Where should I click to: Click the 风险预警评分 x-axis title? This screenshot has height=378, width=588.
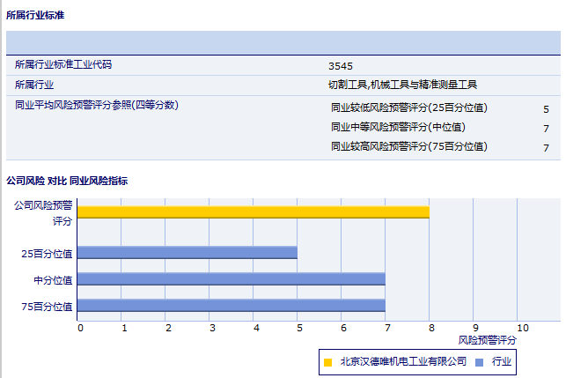tap(488, 339)
